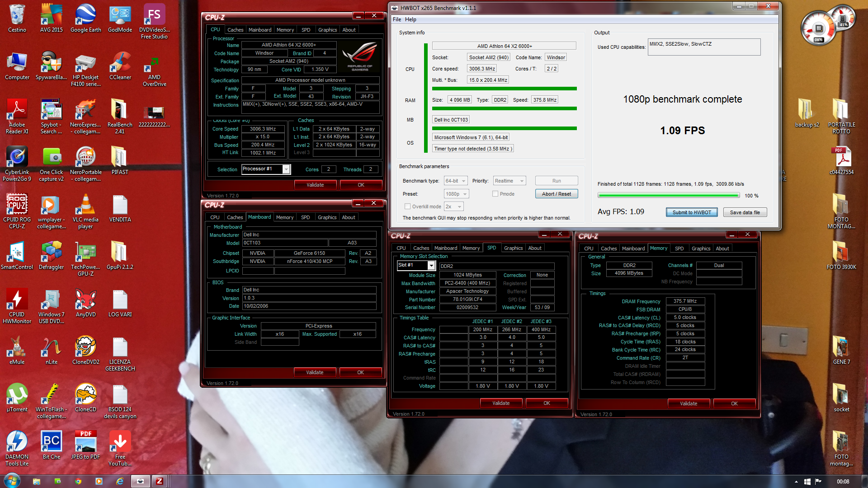The image size is (868, 488).
Task: Open Action Center flag tray icon
Action: click(818, 482)
